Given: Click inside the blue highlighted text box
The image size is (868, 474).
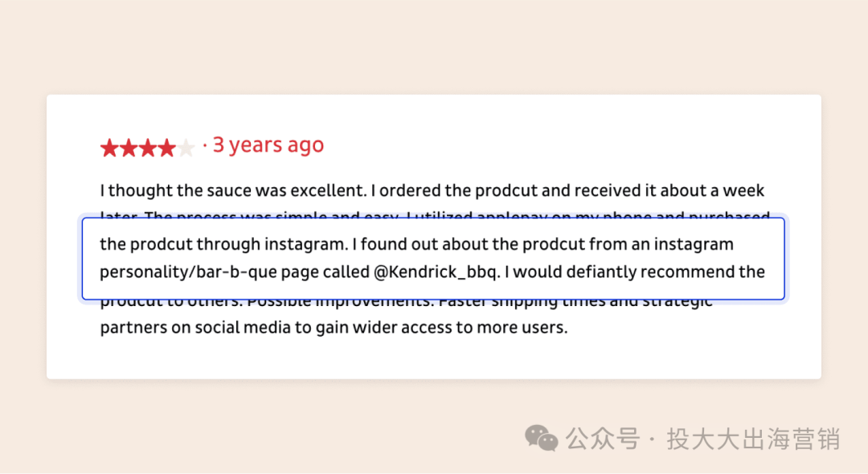Looking at the screenshot, I should [433, 259].
